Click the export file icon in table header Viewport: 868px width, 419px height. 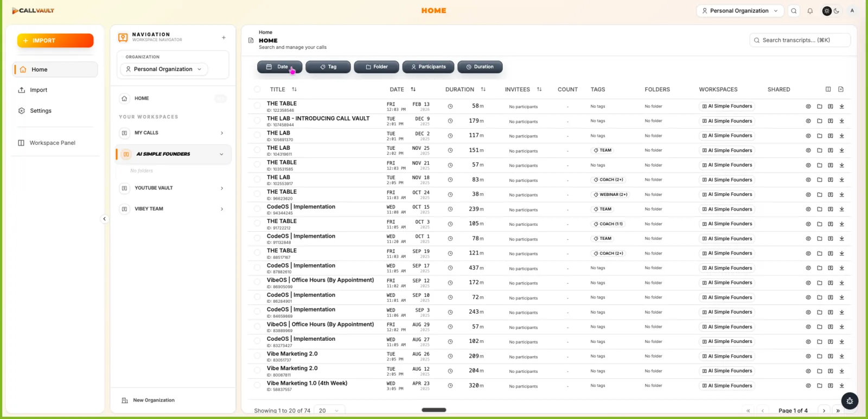click(x=841, y=89)
